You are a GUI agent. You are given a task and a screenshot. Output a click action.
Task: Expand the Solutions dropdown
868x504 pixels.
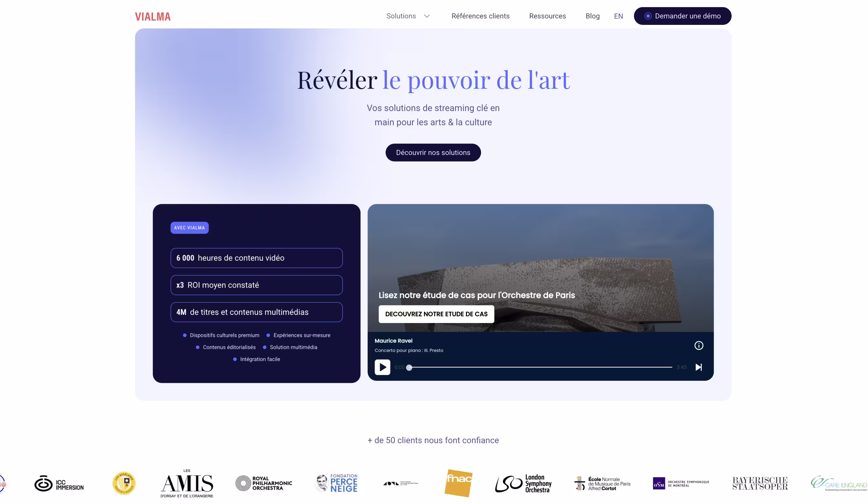click(x=408, y=16)
